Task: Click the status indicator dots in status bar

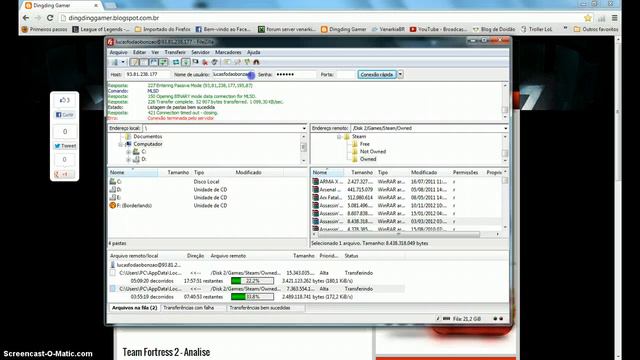Action: (498, 318)
